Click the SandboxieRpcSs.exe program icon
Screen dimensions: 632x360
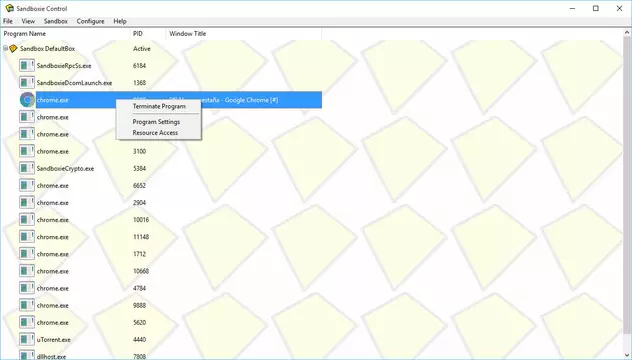[x=27, y=66]
